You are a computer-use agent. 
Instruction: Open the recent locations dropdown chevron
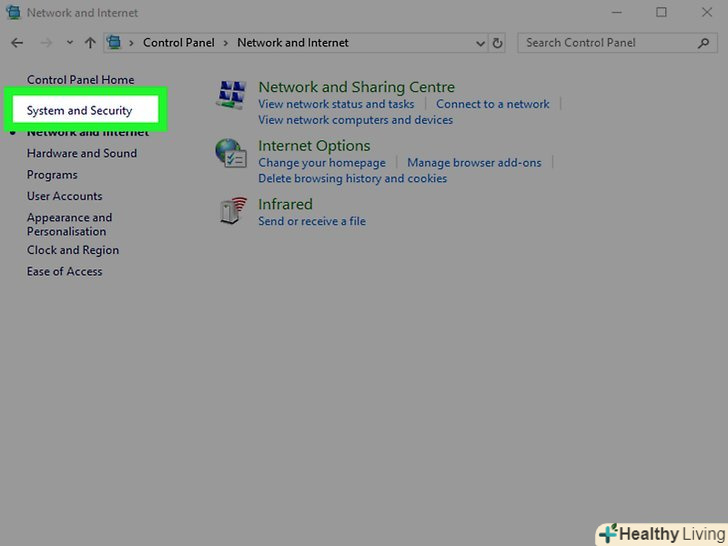coord(70,42)
